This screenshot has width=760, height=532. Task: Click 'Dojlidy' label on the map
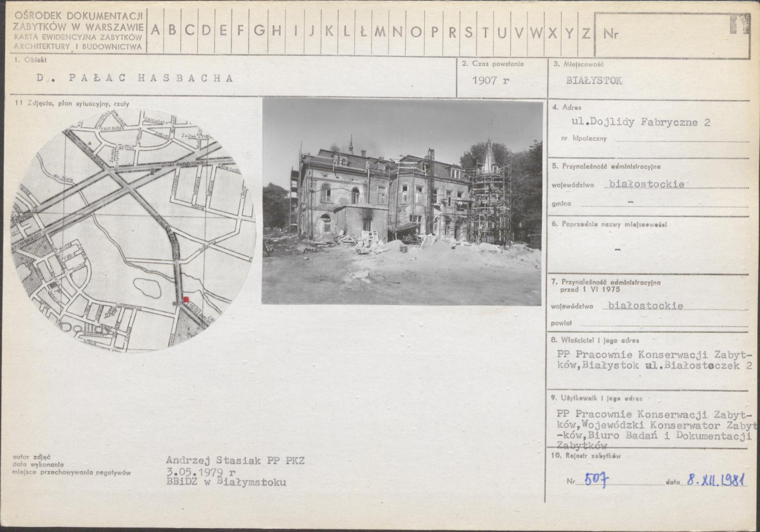pyautogui.click(x=87, y=328)
